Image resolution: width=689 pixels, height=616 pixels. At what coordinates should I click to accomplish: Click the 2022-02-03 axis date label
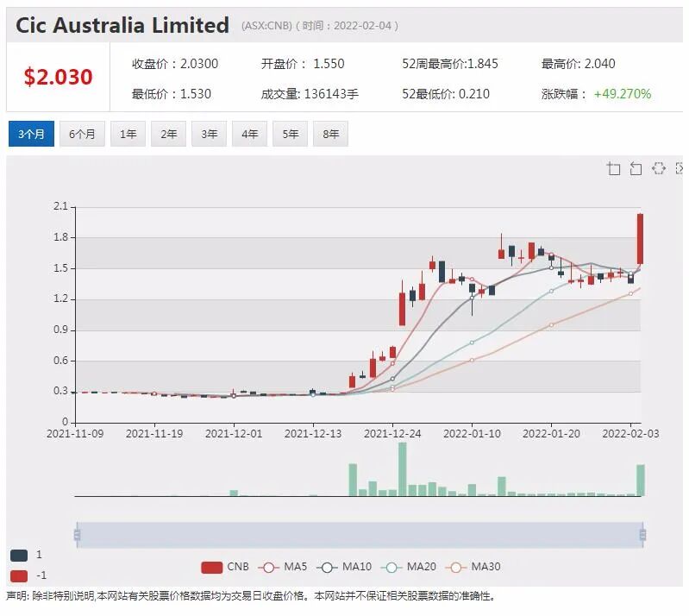(630, 434)
